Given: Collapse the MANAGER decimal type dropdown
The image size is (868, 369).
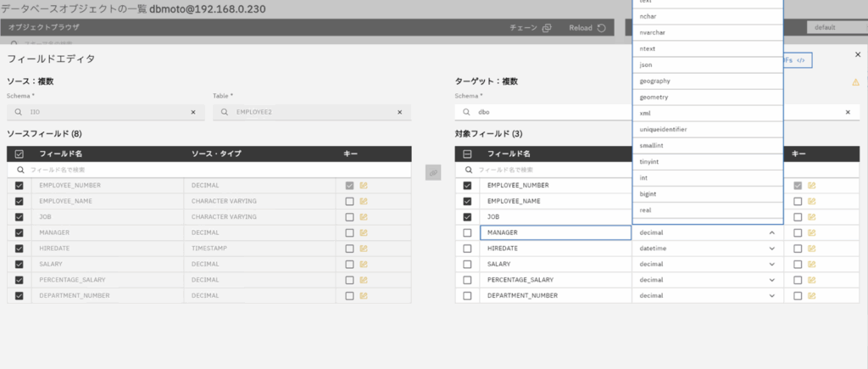Looking at the screenshot, I should (771, 232).
